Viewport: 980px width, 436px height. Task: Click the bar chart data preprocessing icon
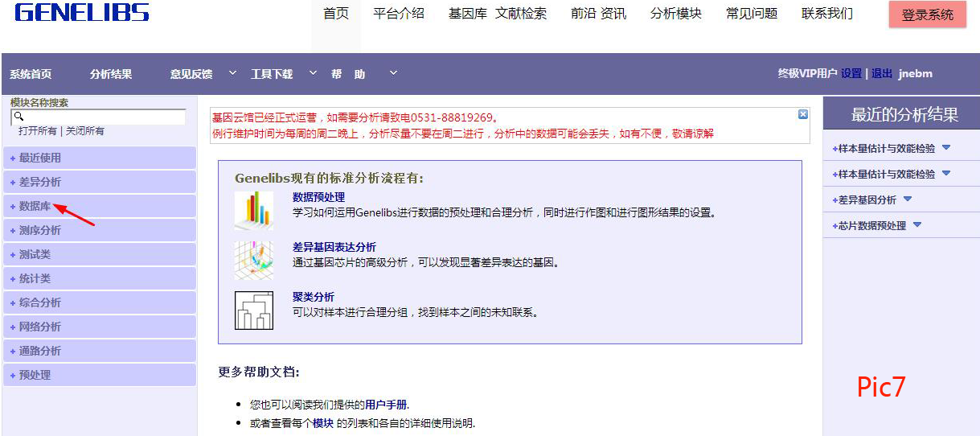point(253,210)
